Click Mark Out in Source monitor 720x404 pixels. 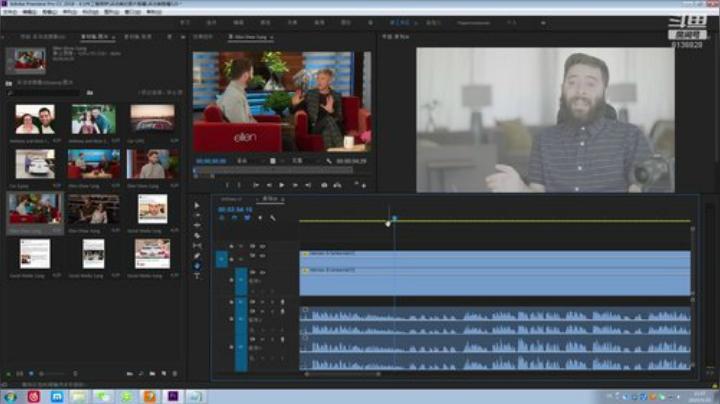239,185
